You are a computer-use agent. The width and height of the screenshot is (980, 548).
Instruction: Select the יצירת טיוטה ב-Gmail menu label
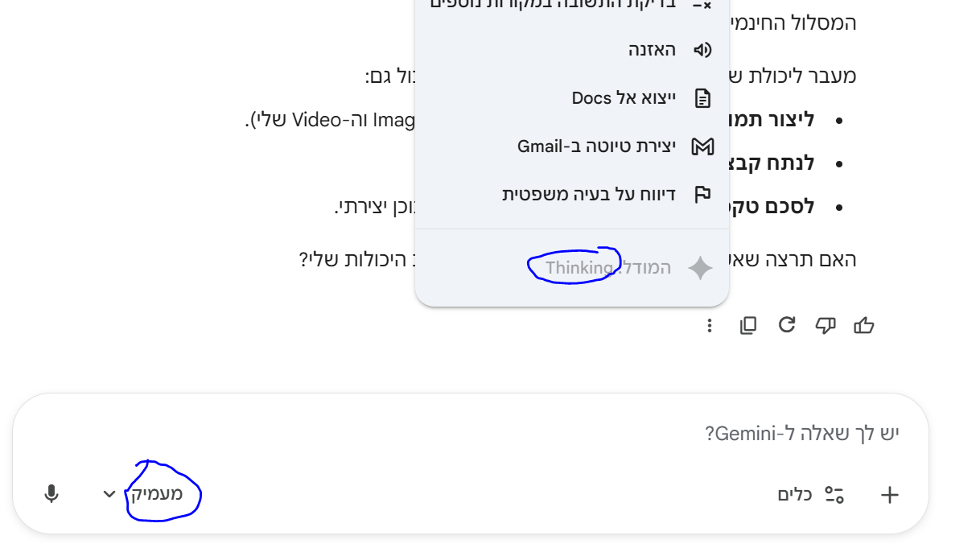pyautogui.click(x=596, y=146)
